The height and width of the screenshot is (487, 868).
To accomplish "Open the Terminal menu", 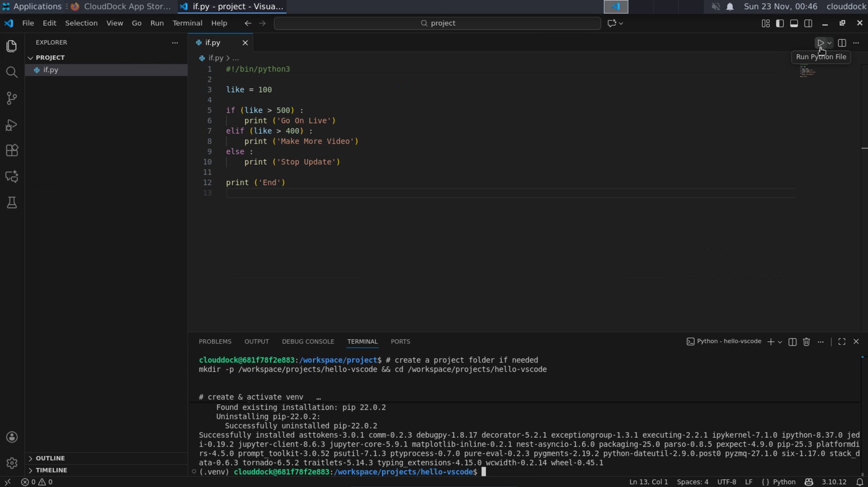I will tap(187, 23).
